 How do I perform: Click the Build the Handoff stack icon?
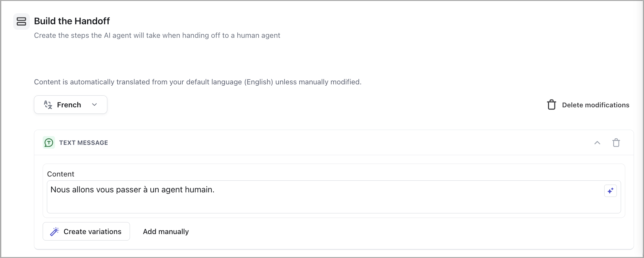[x=21, y=21]
